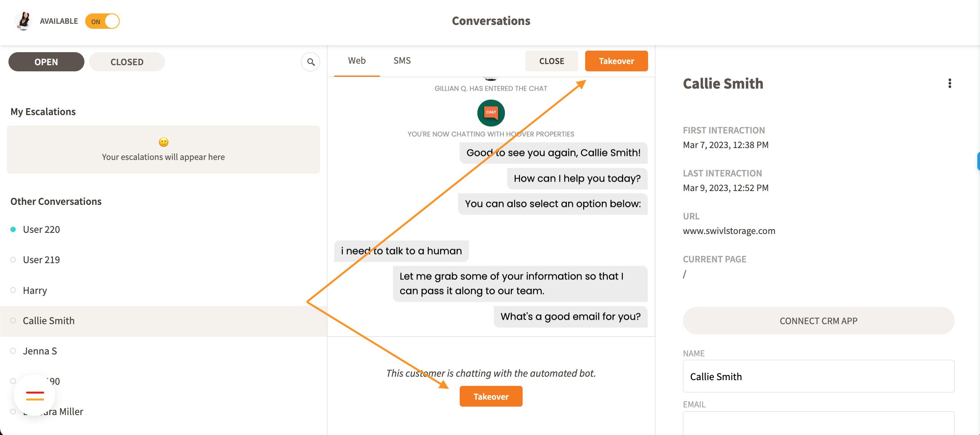Open Jenna S conversation
Viewport: 980px width, 435px height.
(40, 351)
